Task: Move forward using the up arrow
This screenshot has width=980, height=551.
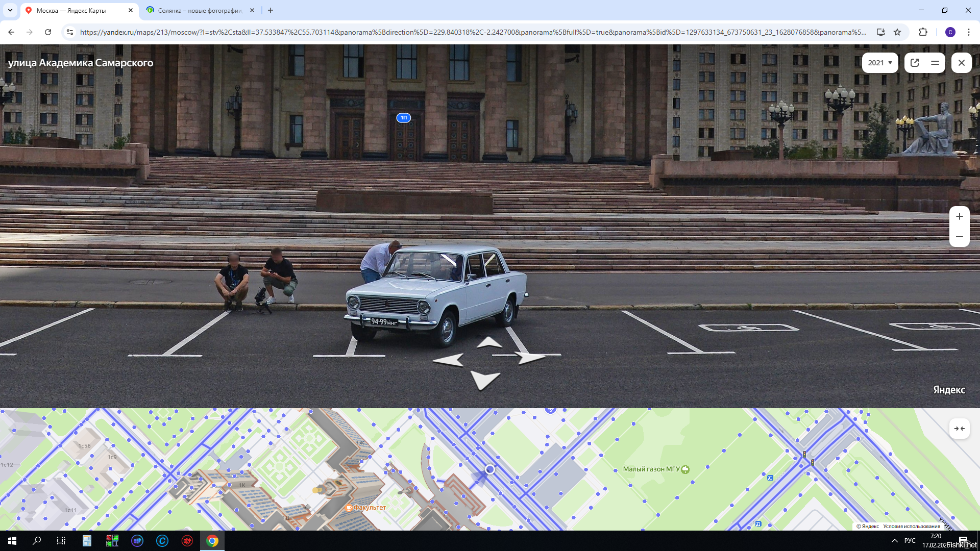Action: pyautogui.click(x=488, y=343)
